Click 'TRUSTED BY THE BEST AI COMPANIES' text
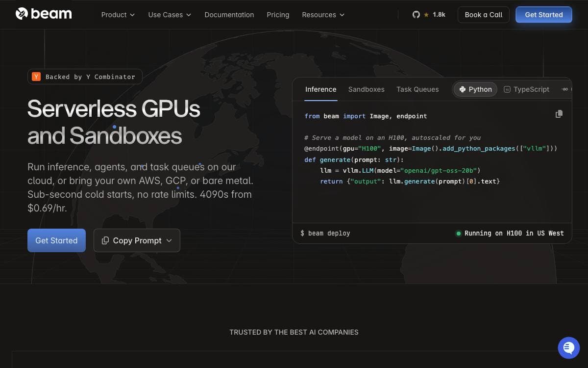Image resolution: width=588 pixels, height=368 pixels. pyautogui.click(x=294, y=332)
